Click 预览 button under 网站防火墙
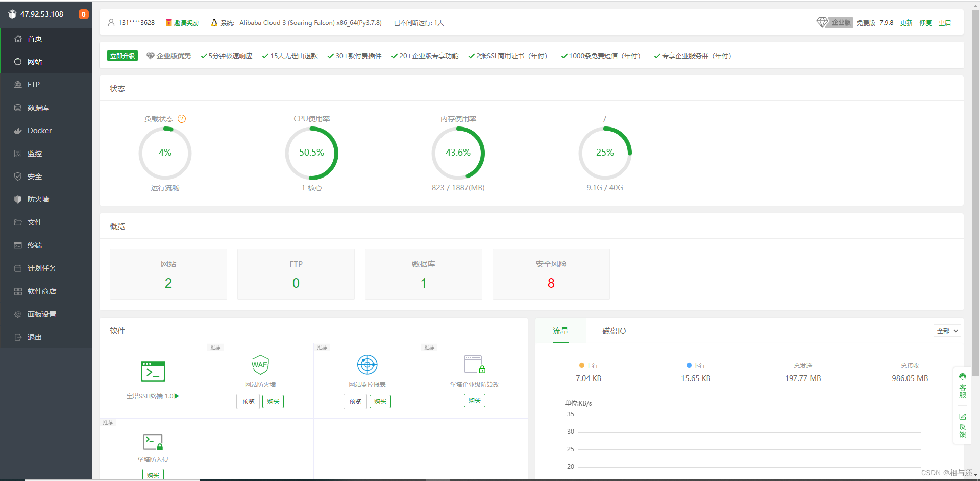This screenshot has width=980, height=481. point(248,401)
